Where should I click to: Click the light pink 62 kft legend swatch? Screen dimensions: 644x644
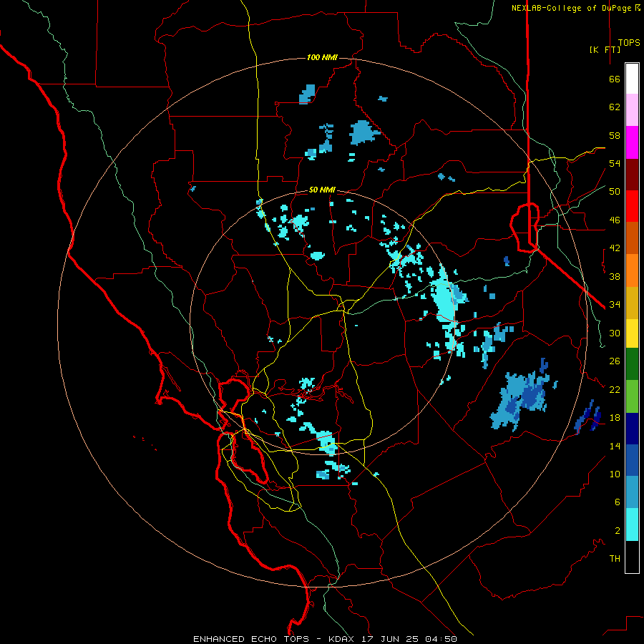click(x=632, y=109)
